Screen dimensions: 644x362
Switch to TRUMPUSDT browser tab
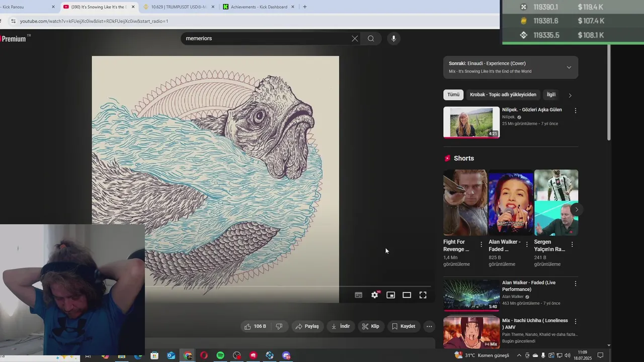(179, 7)
